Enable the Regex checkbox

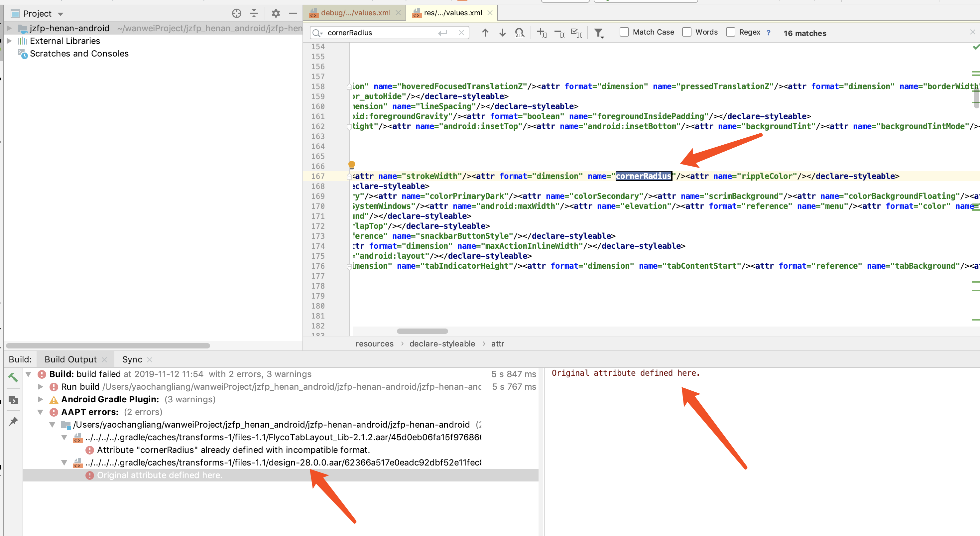point(730,32)
